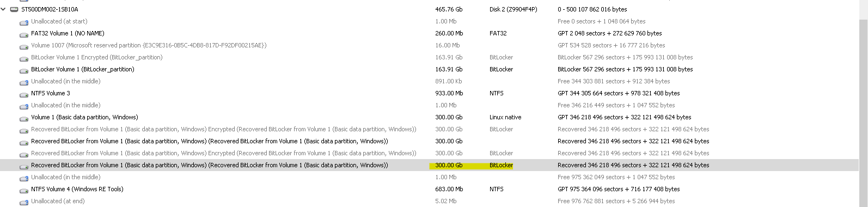Select the NTFS Volume 4 Windows RE Tools icon
Screen dimensions: 868x207
[x=24, y=190]
